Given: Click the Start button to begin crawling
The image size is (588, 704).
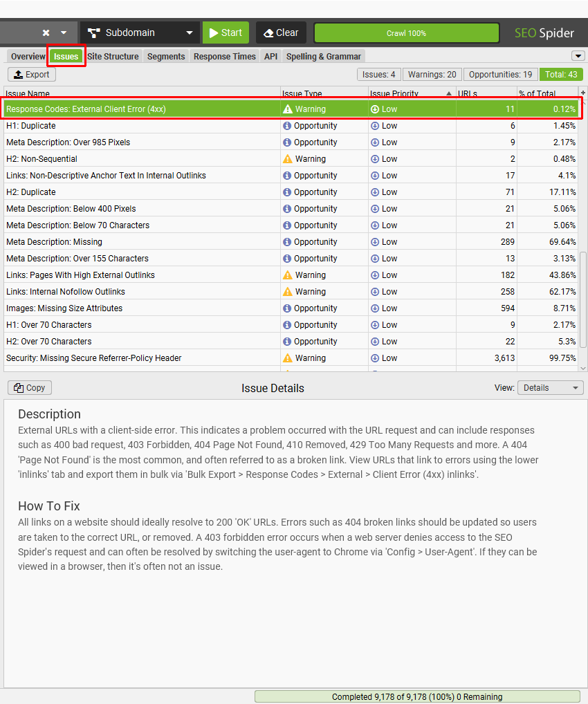Looking at the screenshot, I should pyautogui.click(x=224, y=32).
